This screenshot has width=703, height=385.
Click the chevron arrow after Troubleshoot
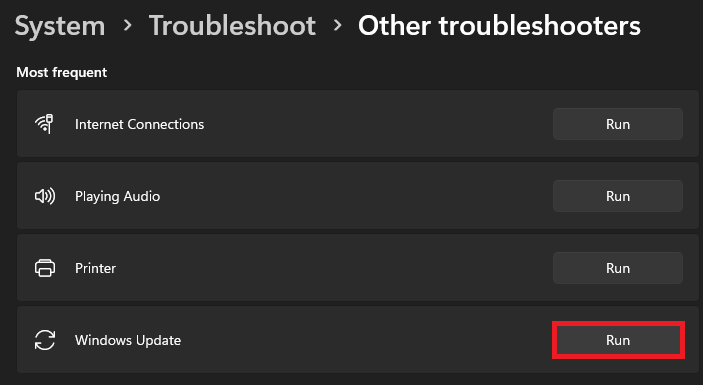(337, 26)
